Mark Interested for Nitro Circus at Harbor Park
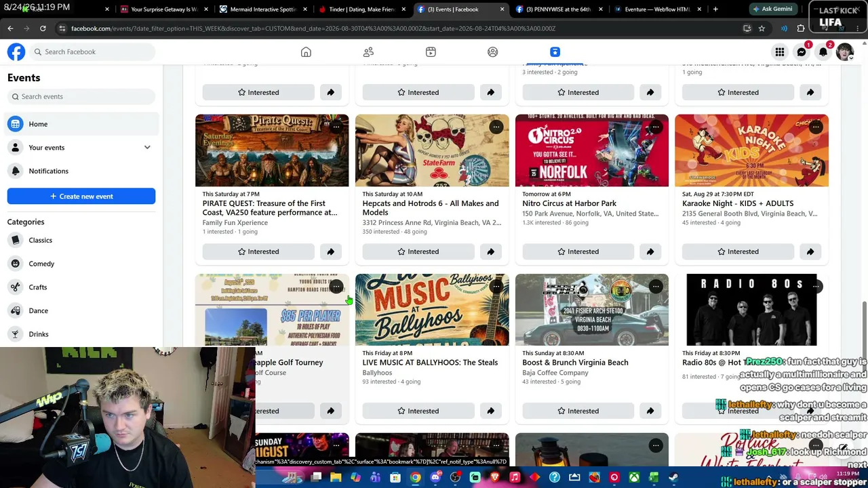Image resolution: width=868 pixels, height=488 pixels. pos(578,251)
